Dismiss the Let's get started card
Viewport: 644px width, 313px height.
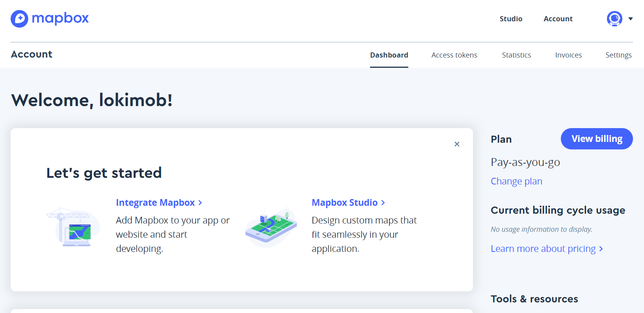point(457,144)
